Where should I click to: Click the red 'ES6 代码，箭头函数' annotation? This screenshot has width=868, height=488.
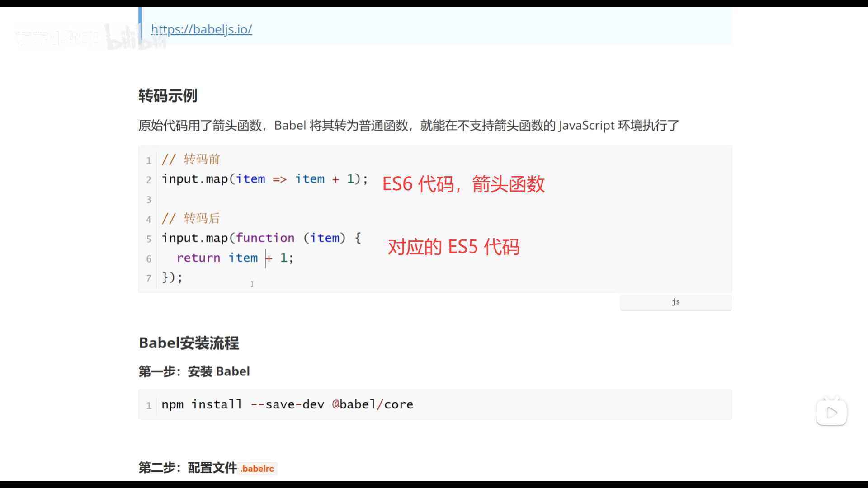point(463,184)
